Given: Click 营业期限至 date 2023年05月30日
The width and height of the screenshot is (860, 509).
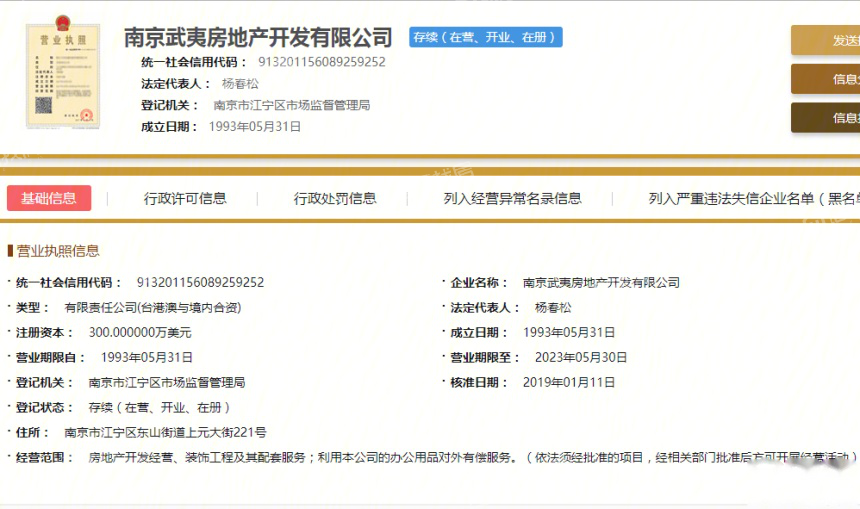Looking at the screenshot, I should click(x=581, y=358).
